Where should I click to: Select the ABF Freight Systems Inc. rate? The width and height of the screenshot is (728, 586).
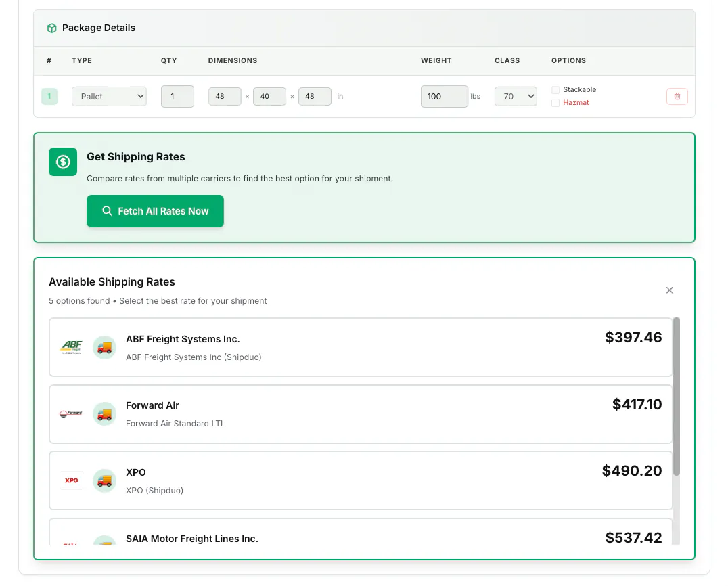click(361, 347)
